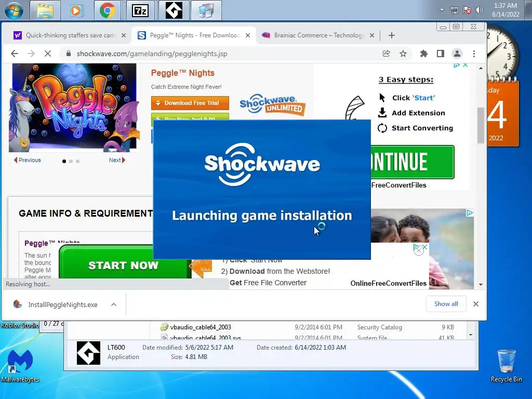The height and width of the screenshot is (399, 532).
Task: Open AdChoices on the children photo ad
Action: coord(470,212)
